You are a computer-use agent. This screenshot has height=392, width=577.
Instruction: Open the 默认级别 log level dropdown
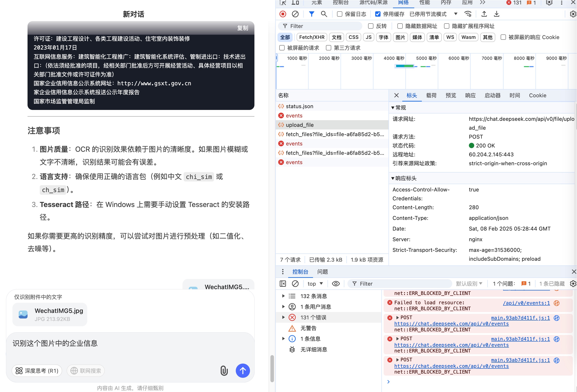coord(469,284)
